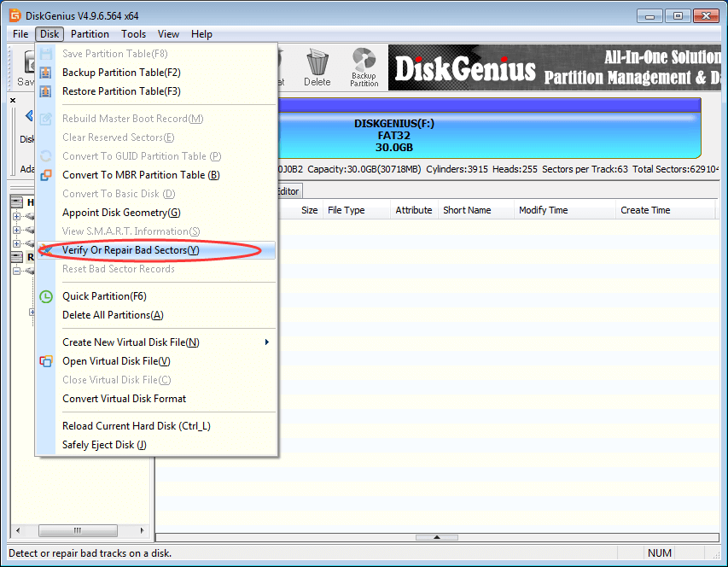Viewport: 728px width, 567px height.
Task: Select Appoint Disk Geometry(G)
Action: (156, 213)
